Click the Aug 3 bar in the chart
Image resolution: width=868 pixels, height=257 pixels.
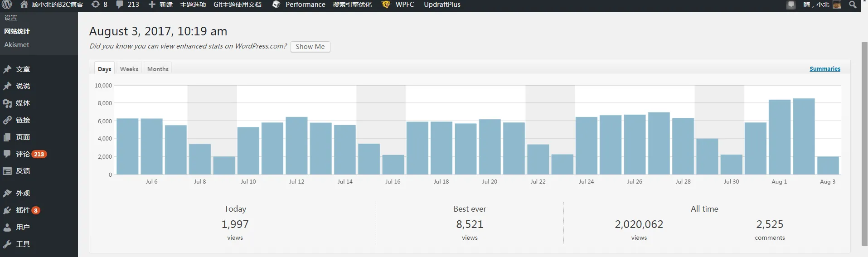[828, 165]
